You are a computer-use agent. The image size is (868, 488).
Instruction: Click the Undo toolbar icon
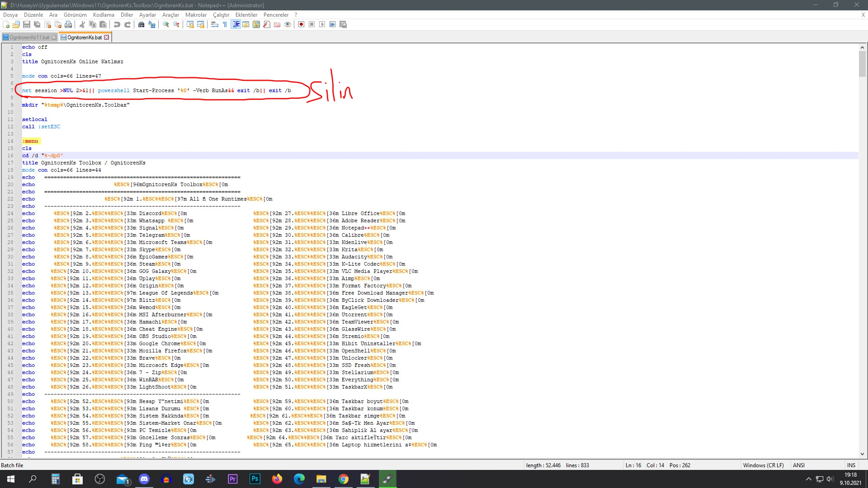tap(117, 24)
